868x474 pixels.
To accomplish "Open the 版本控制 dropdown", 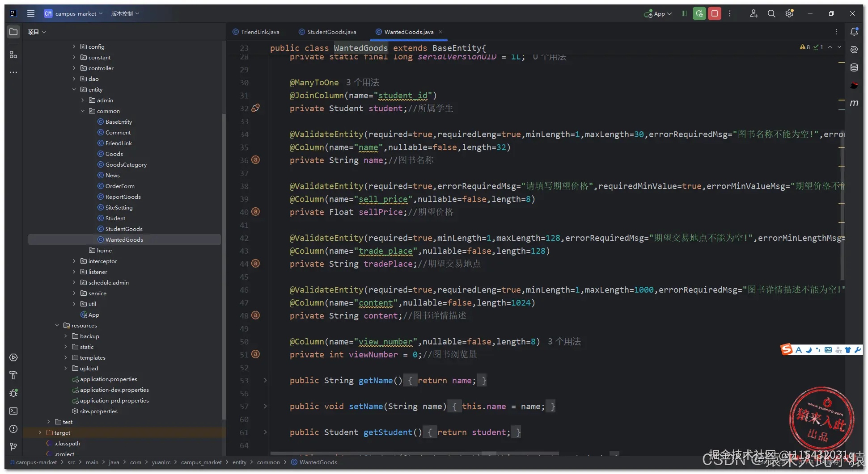I will (125, 13).
